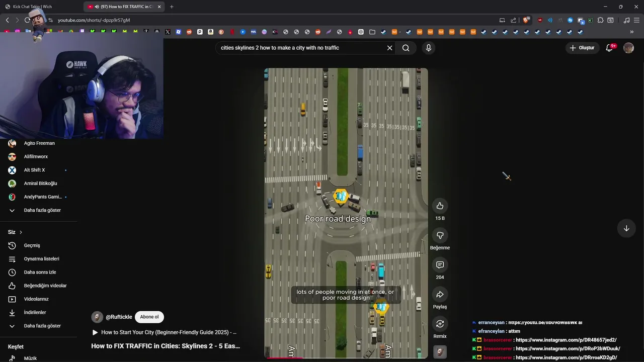Show hidden bookmarks with the double-chevron

pos(632,32)
